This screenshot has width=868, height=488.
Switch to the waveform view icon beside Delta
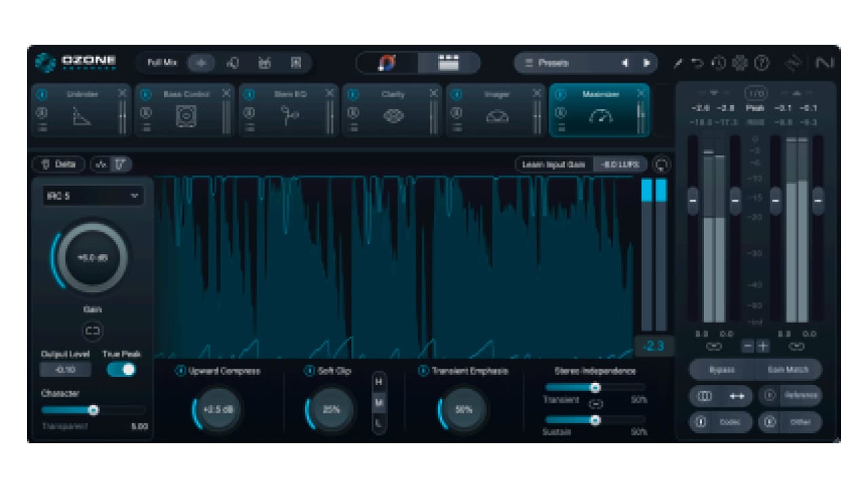coord(102,164)
